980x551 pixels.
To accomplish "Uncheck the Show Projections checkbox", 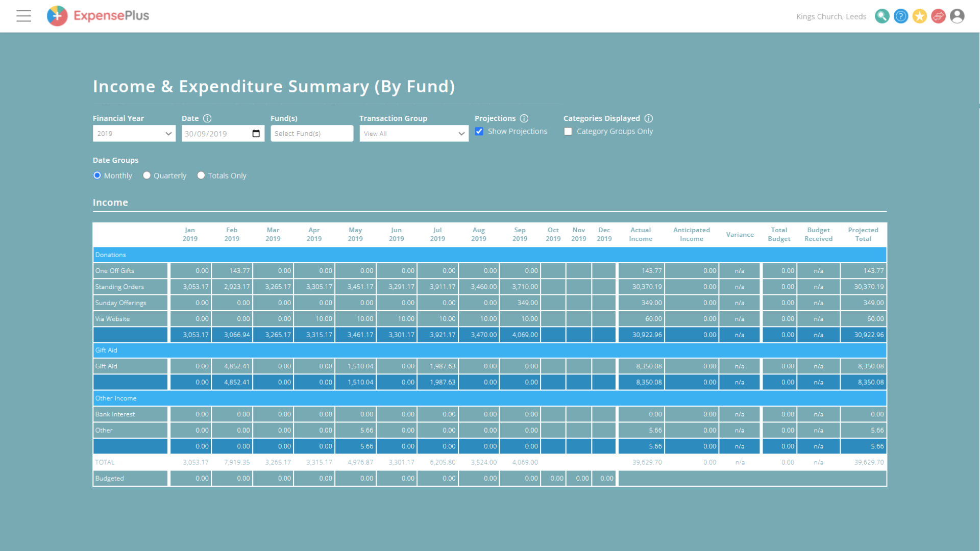I will coord(479,132).
